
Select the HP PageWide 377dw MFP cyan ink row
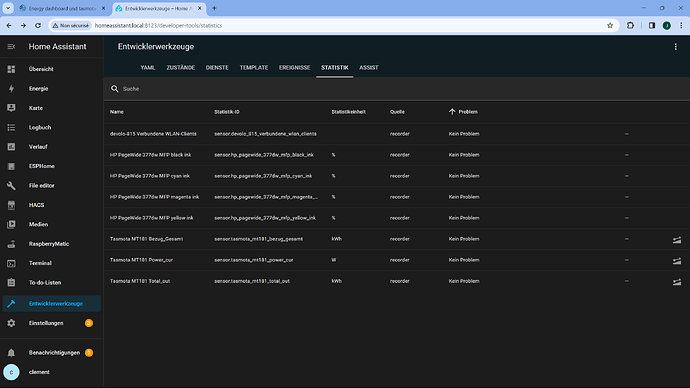(x=396, y=176)
